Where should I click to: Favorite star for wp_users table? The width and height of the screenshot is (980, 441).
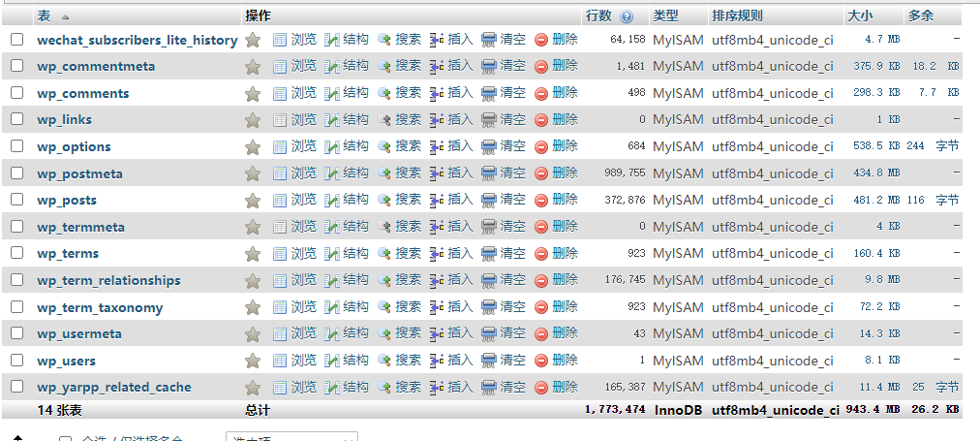pyautogui.click(x=253, y=361)
